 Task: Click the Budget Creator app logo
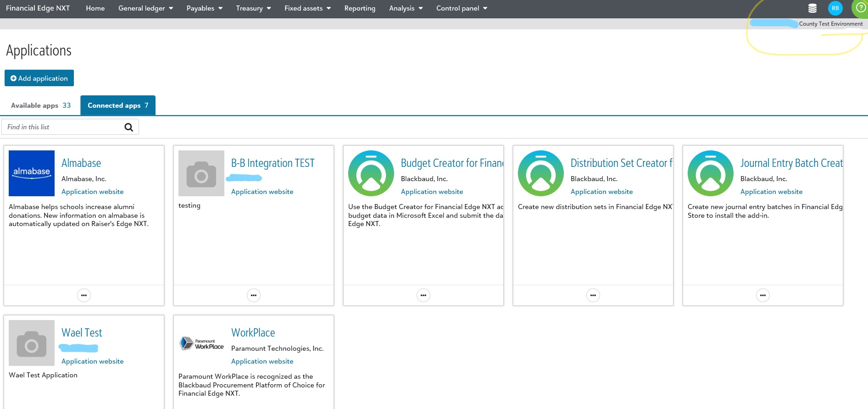point(371,173)
